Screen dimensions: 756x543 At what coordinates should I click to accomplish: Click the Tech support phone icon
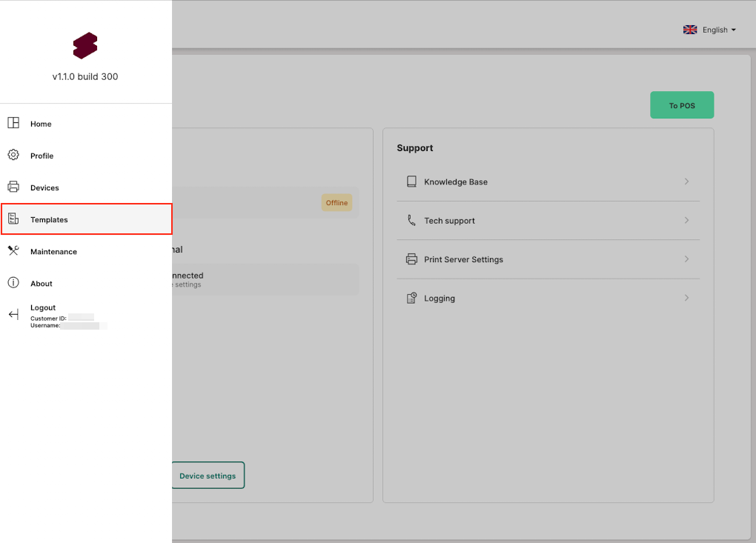click(x=411, y=220)
